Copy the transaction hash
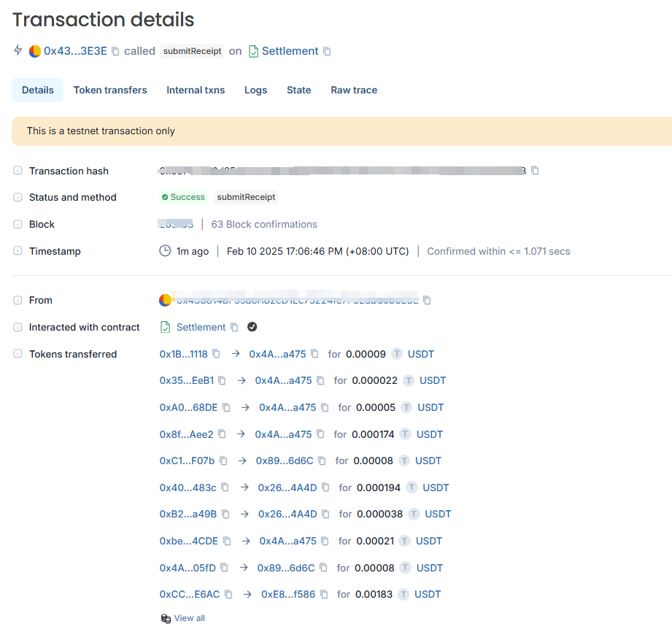672x632 pixels. coord(535,171)
